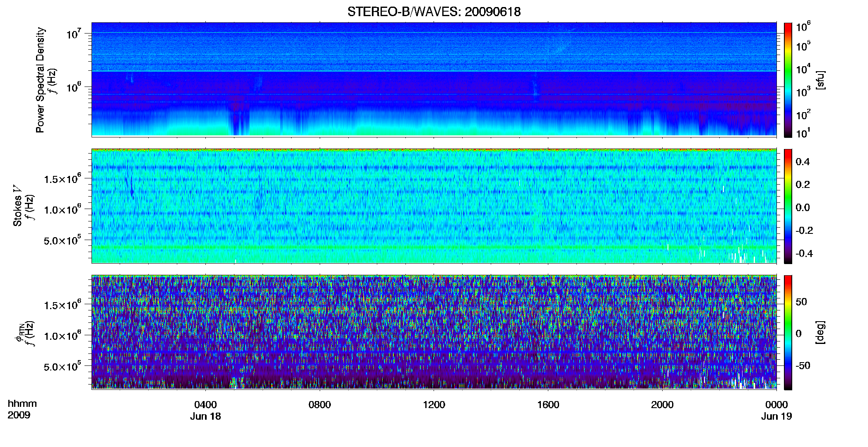Click the 10^2 label on the sfu color bar
This screenshot has height=447, width=868.
click(803, 115)
